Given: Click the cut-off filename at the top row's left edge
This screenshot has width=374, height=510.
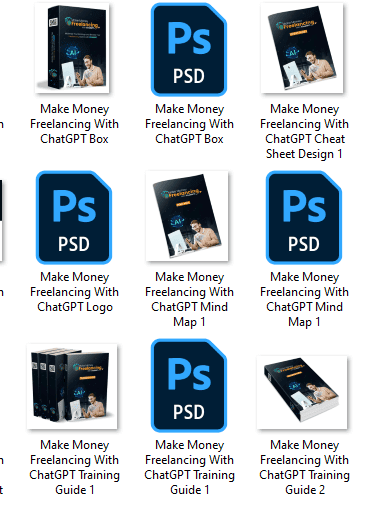Looking at the screenshot, I should (2, 124).
